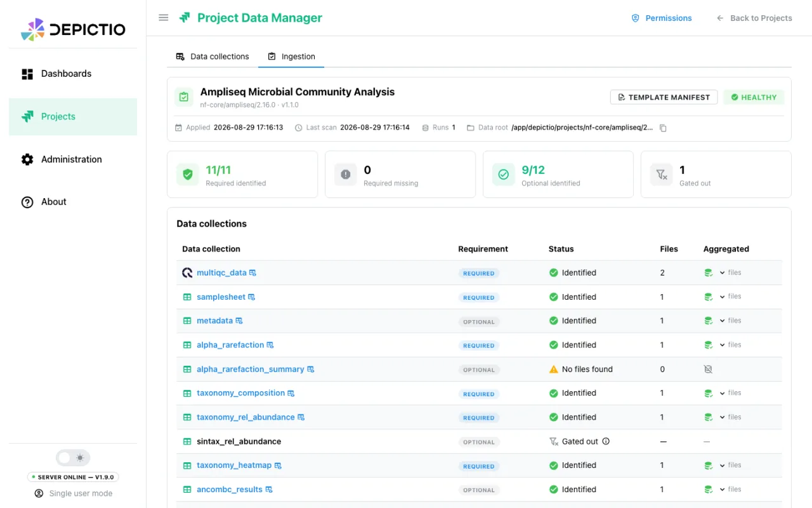Toggle the light/dark theme switch
The width and height of the screenshot is (812, 508).
coord(73,458)
